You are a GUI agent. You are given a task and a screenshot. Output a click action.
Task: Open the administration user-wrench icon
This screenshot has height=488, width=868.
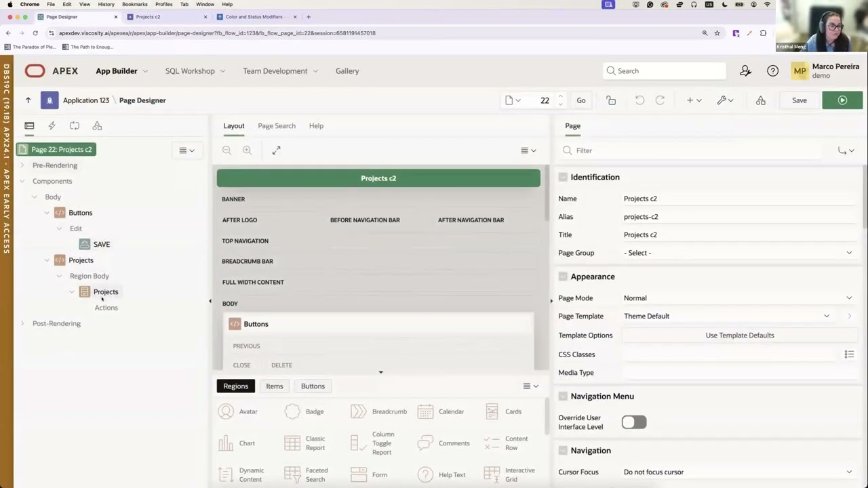[x=745, y=70]
